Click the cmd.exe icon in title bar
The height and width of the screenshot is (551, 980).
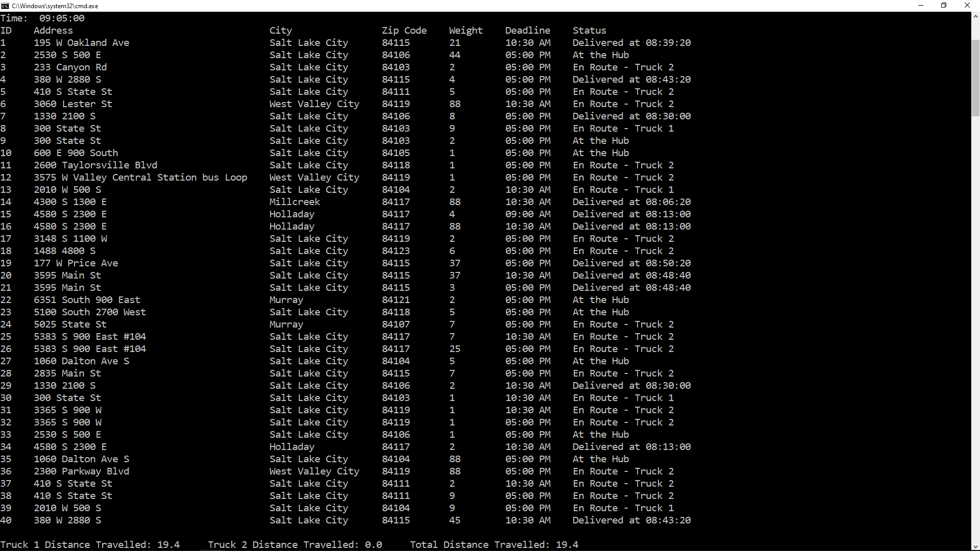click(5, 6)
